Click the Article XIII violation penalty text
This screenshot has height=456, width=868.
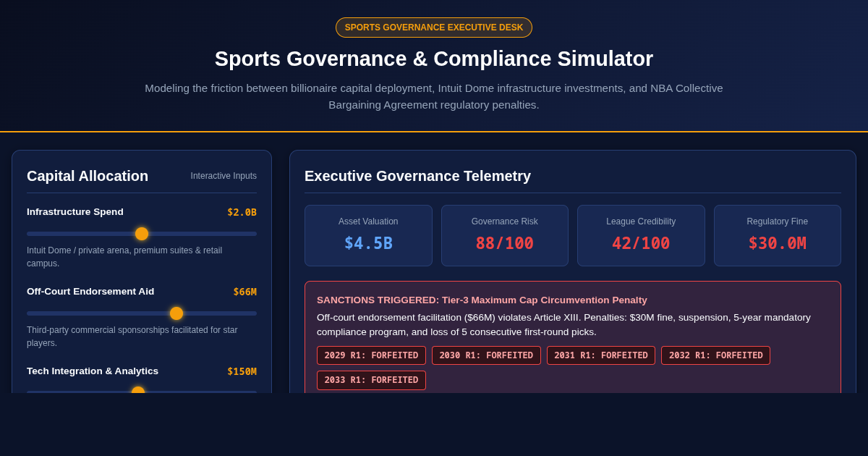coord(563,324)
